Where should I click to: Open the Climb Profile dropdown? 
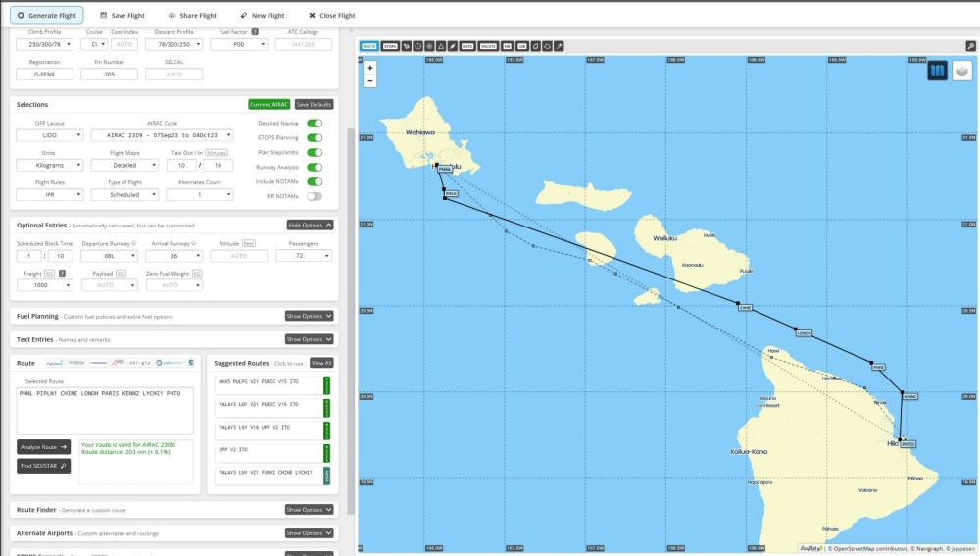44,44
